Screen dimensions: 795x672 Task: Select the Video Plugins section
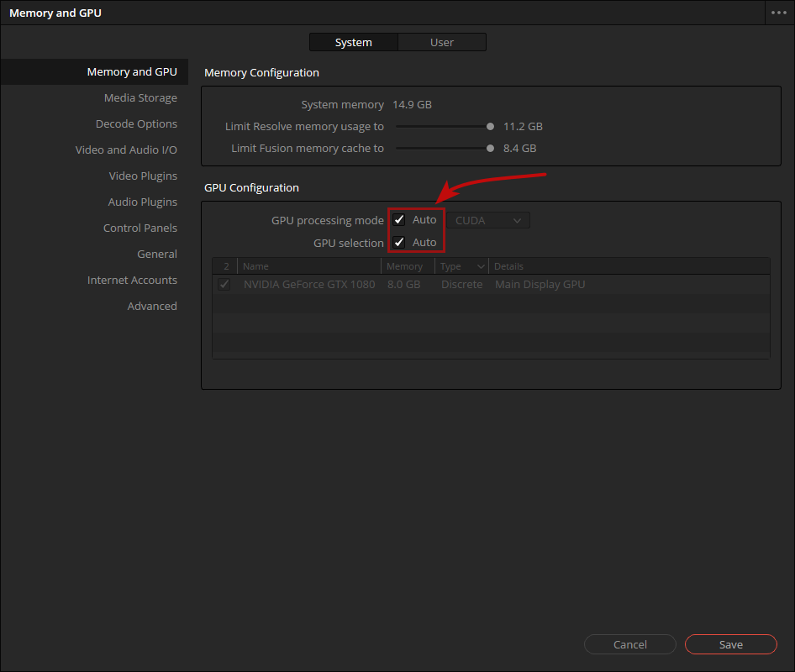(x=143, y=176)
